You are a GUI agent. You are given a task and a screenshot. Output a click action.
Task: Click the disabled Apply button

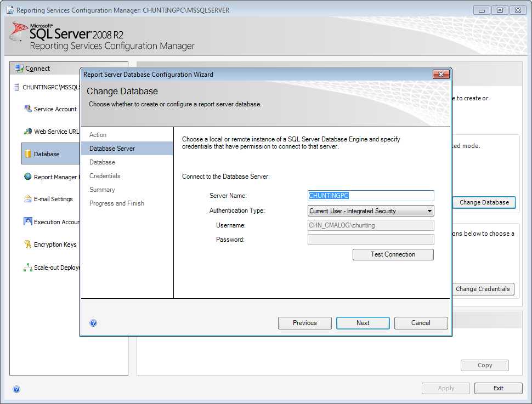coord(446,388)
